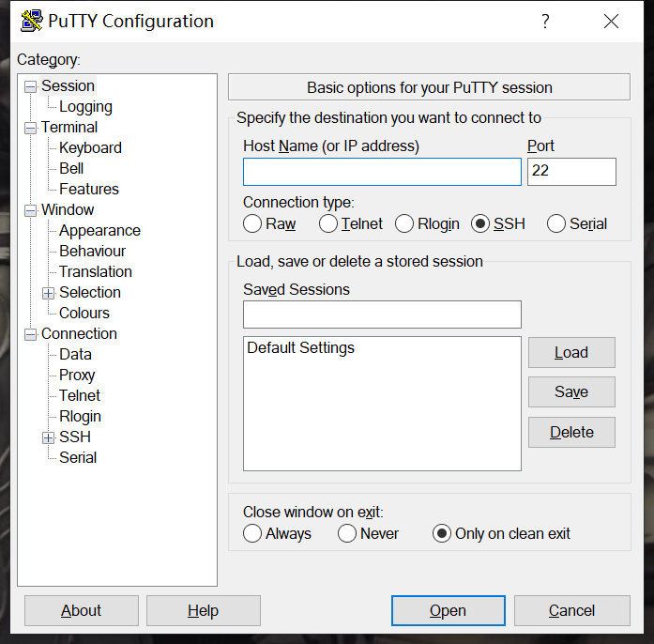The image size is (654, 644).
Task: Open the Appearance category
Action: pyautogui.click(x=99, y=230)
